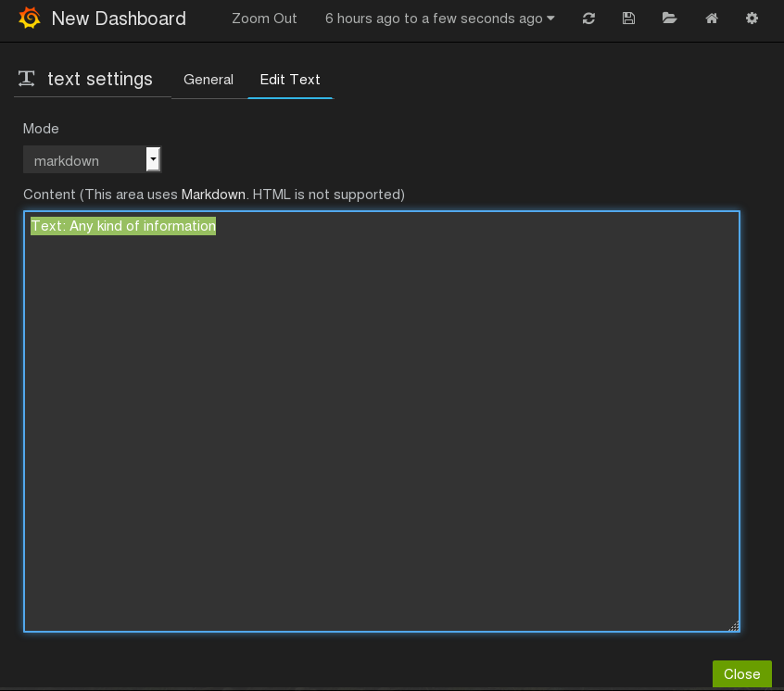
Task: Click the text panel type icon
Action: [28, 79]
